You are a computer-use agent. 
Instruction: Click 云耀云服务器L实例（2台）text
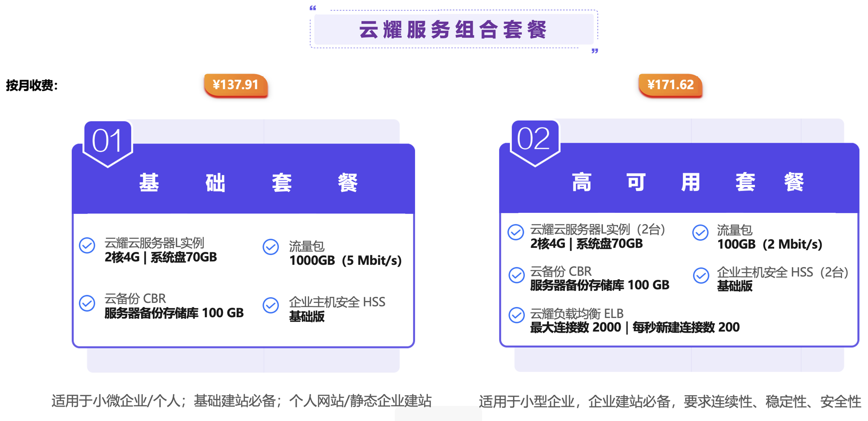pos(598,229)
